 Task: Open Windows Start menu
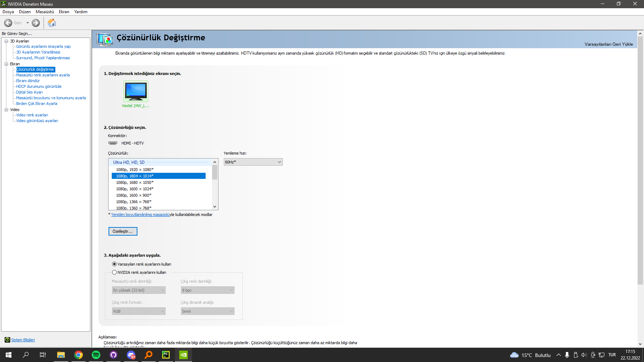pyautogui.click(x=9, y=355)
